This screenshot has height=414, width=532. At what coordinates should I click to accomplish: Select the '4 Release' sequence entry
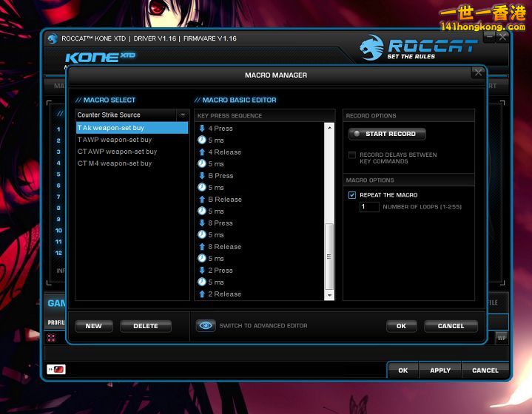(225, 152)
